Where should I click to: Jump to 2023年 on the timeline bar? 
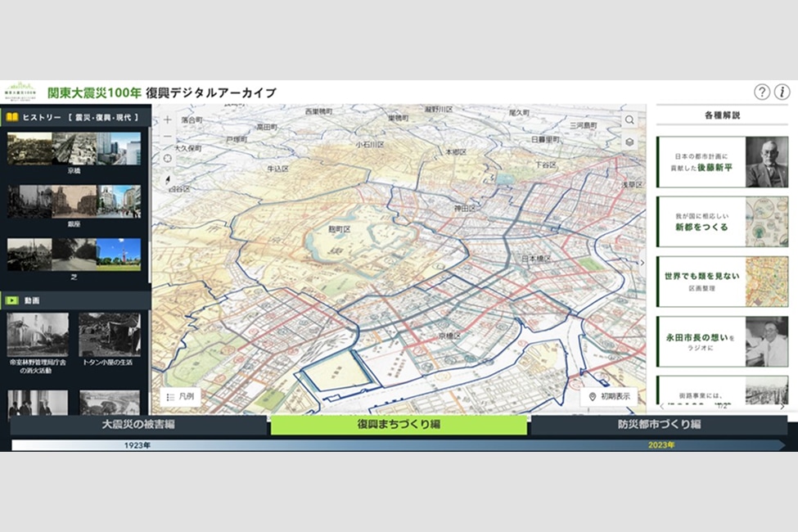[660, 445]
